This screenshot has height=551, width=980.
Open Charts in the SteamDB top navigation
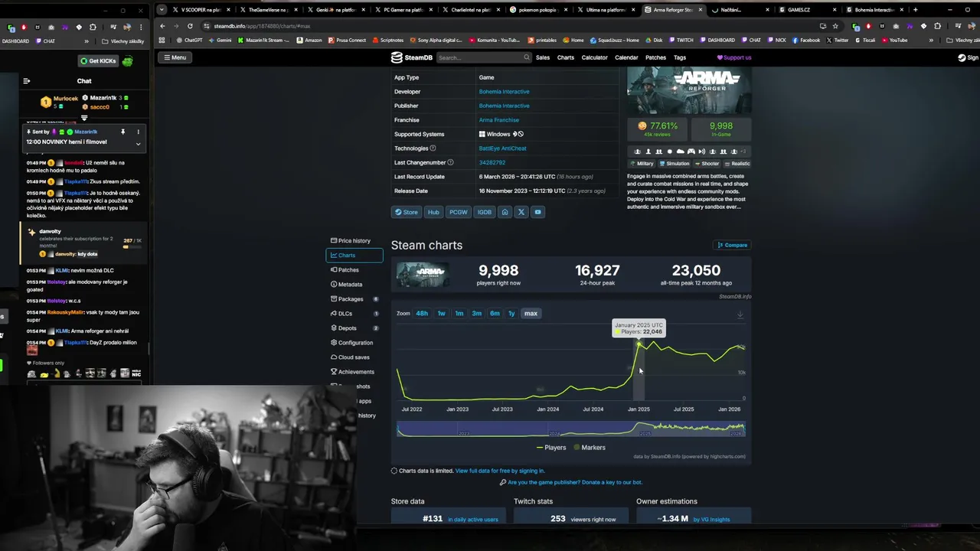566,57
